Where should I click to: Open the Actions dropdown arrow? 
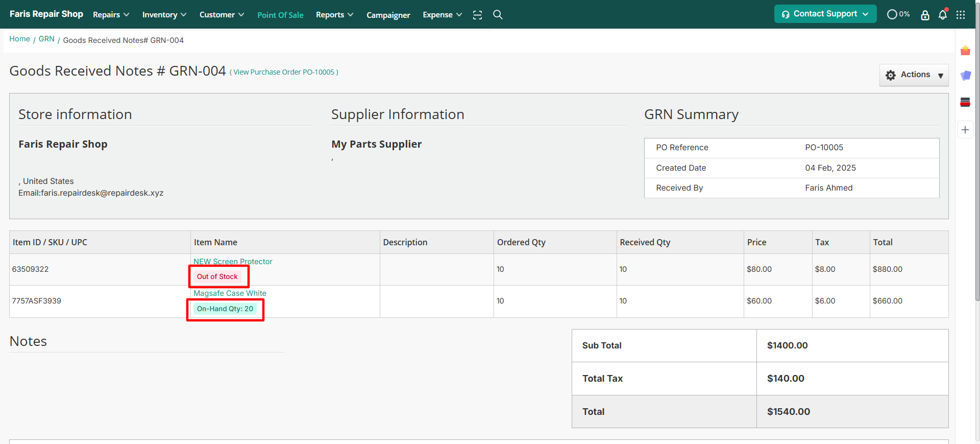(941, 76)
